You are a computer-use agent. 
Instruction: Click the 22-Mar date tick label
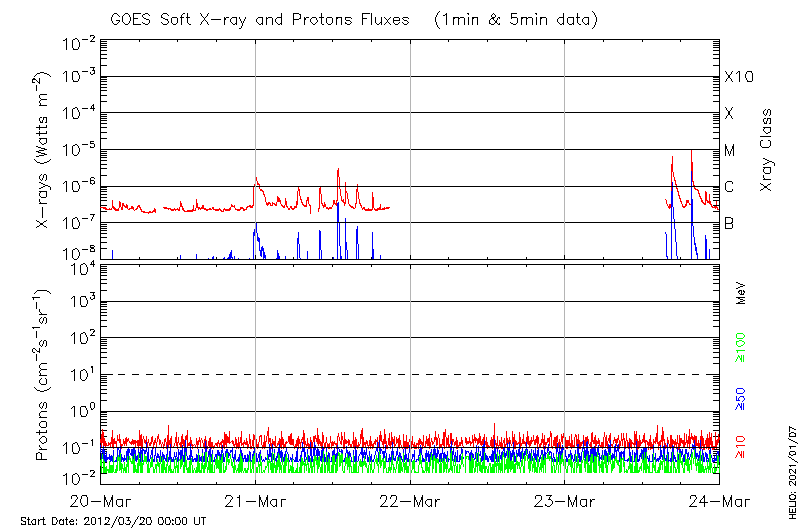(x=410, y=501)
